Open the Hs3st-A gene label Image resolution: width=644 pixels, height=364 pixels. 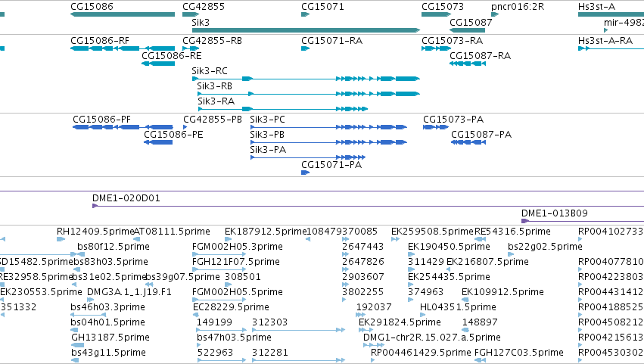pos(596,7)
